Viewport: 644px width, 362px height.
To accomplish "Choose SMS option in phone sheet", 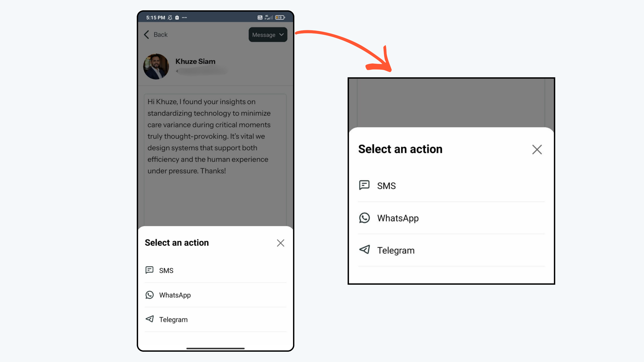I will (x=216, y=270).
